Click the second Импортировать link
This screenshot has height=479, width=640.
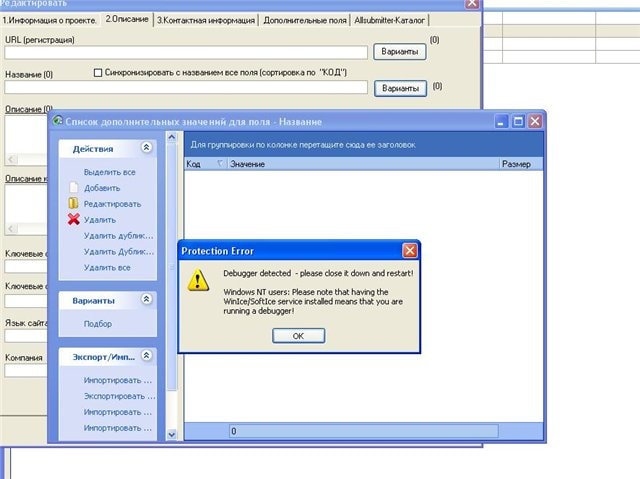pyautogui.click(x=118, y=412)
